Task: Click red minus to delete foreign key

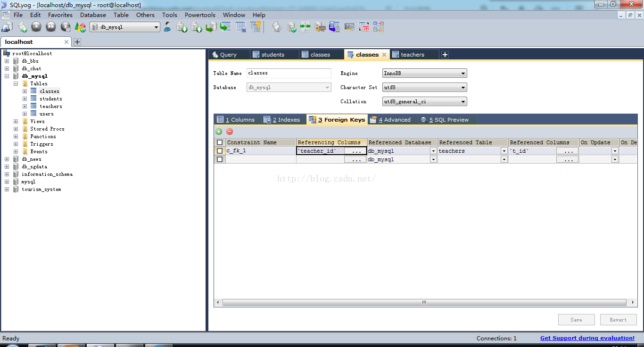Action: tap(230, 132)
